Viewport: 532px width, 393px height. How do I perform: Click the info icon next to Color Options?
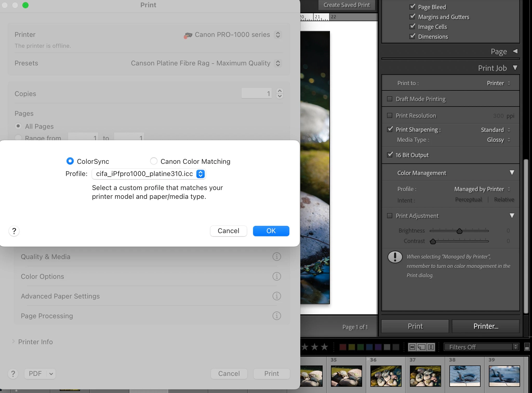pyautogui.click(x=277, y=276)
